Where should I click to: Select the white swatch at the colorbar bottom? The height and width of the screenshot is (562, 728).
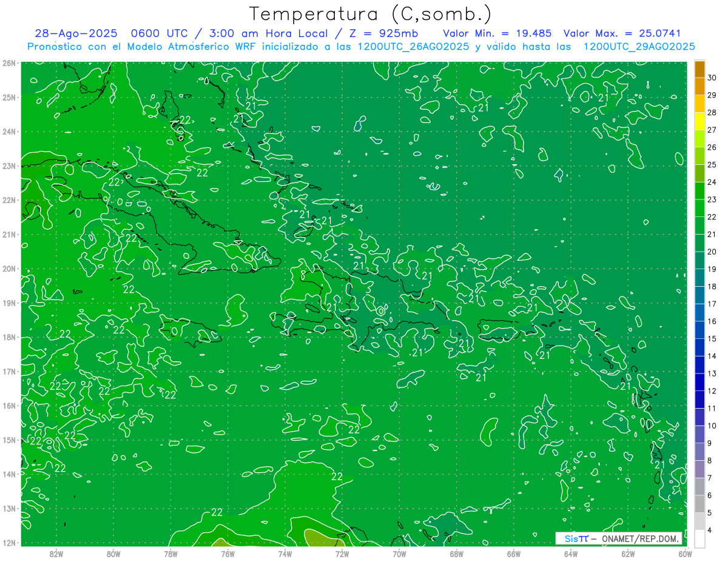pyautogui.click(x=699, y=538)
